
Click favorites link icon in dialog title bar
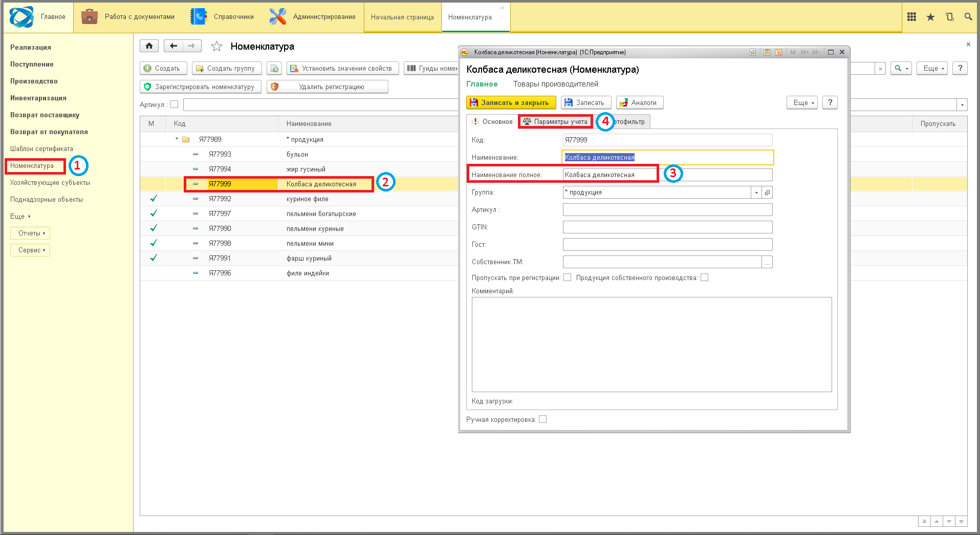(753, 52)
